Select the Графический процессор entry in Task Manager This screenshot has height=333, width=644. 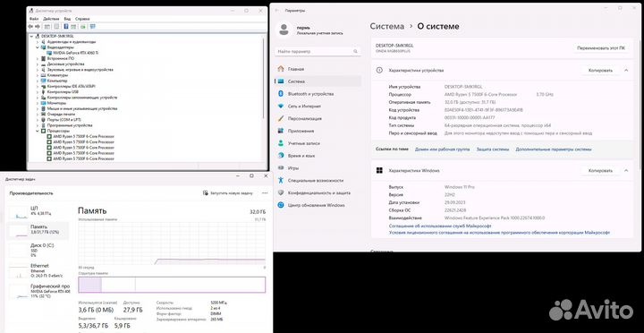38,291
